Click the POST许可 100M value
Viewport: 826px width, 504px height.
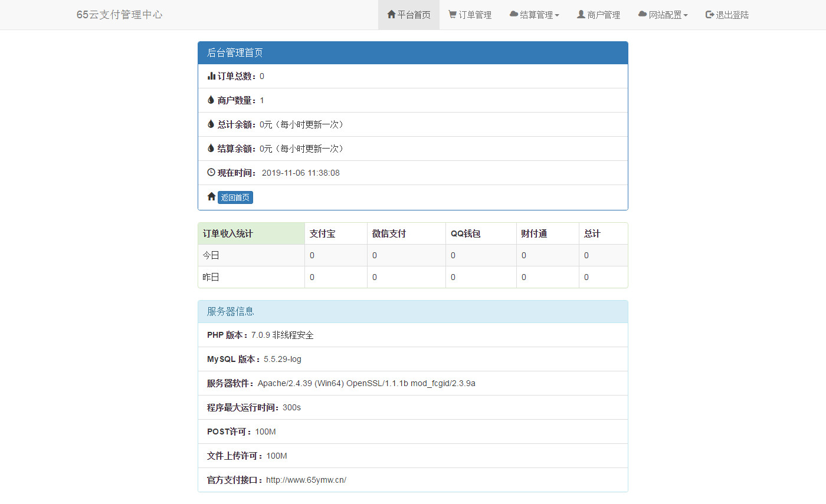(x=265, y=431)
